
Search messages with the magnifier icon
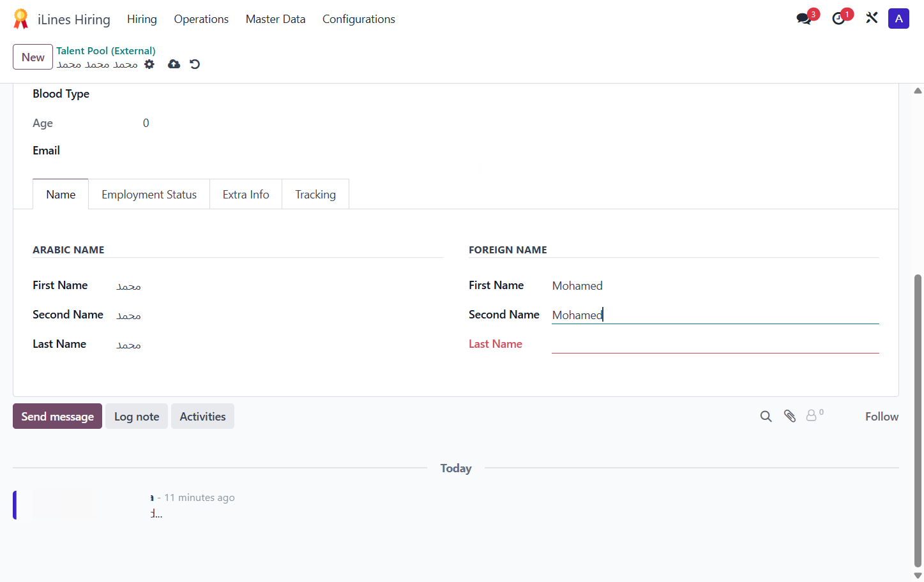766,416
